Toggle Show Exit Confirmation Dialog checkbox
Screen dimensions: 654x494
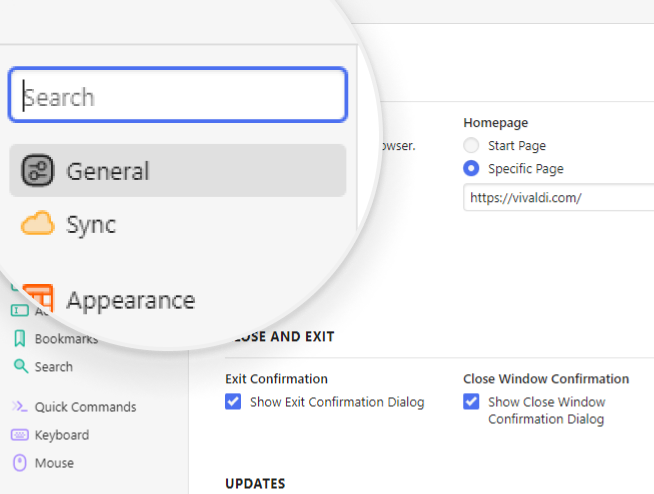point(233,402)
